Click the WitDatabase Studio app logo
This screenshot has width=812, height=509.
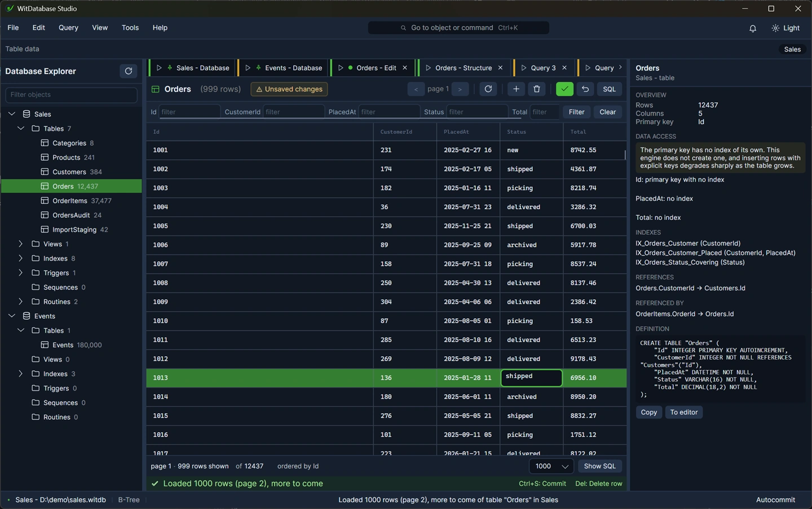[10, 8]
